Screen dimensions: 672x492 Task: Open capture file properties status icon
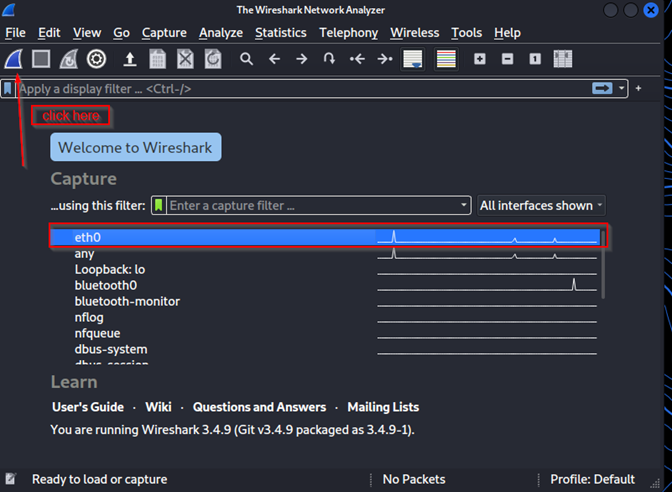point(11,479)
